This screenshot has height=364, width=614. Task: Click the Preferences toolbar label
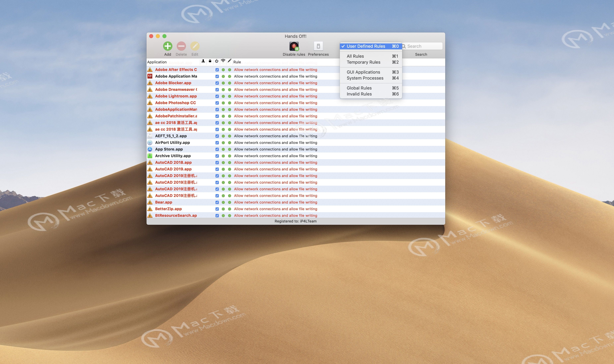pyautogui.click(x=318, y=55)
